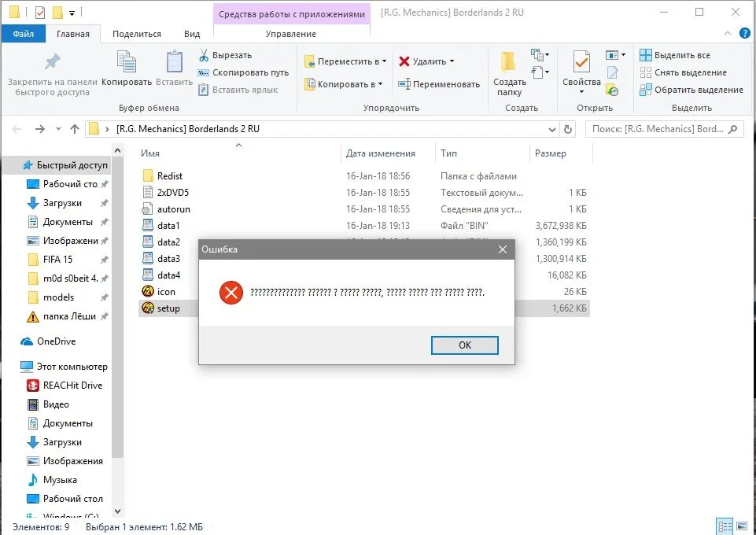Click the Select none icon
This screenshot has width=756, height=535.
point(645,72)
